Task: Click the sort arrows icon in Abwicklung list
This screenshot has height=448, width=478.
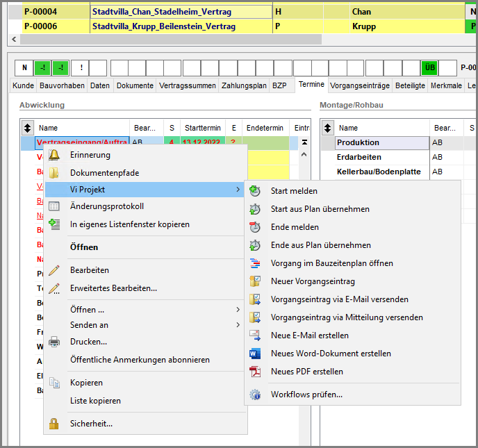Action: (x=27, y=128)
